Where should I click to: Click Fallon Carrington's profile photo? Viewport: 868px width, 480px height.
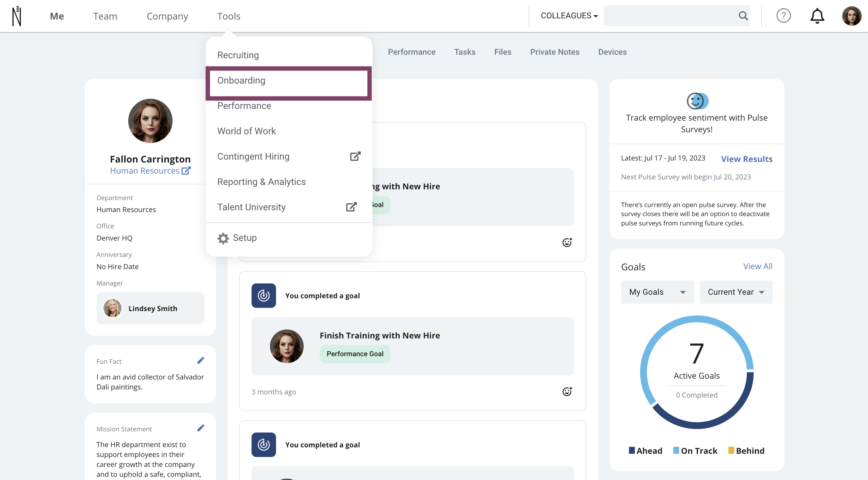click(x=150, y=121)
